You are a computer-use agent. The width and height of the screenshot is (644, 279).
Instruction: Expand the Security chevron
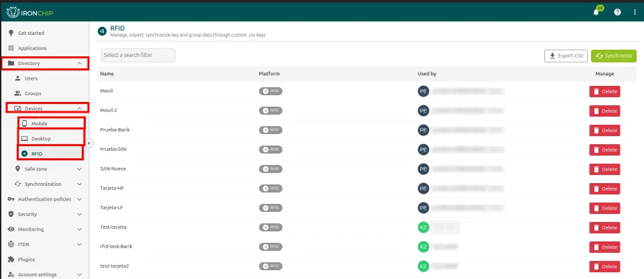click(80, 214)
